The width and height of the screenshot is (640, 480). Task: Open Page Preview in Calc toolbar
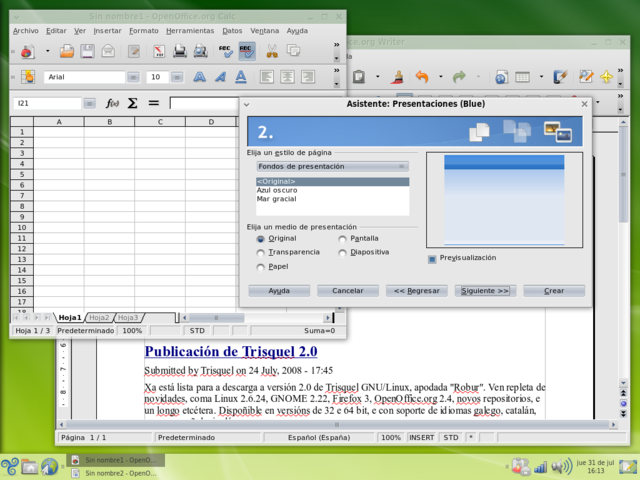(x=200, y=51)
